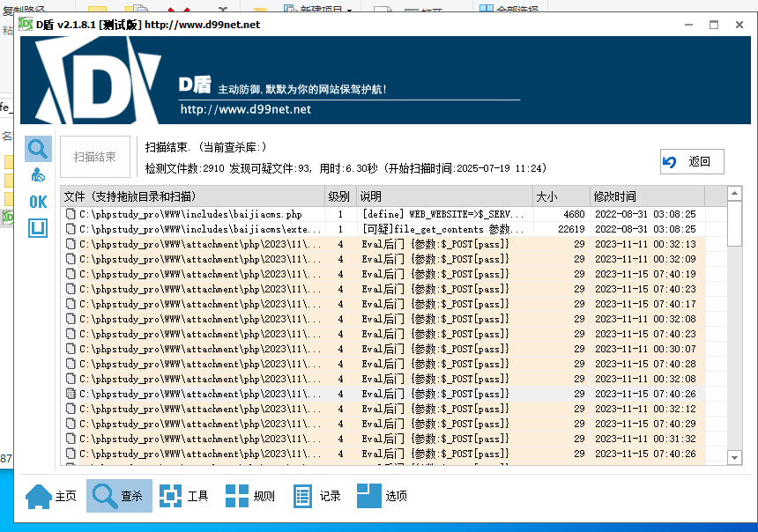Click the D盾 logo in the banner
The height and width of the screenshot is (532, 758).
(98, 80)
